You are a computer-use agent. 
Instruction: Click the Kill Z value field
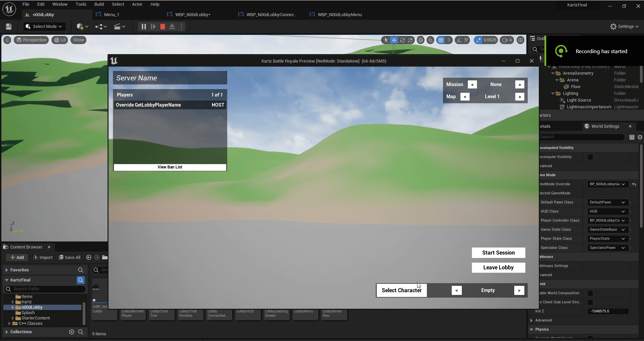click(x=608, y=311)
